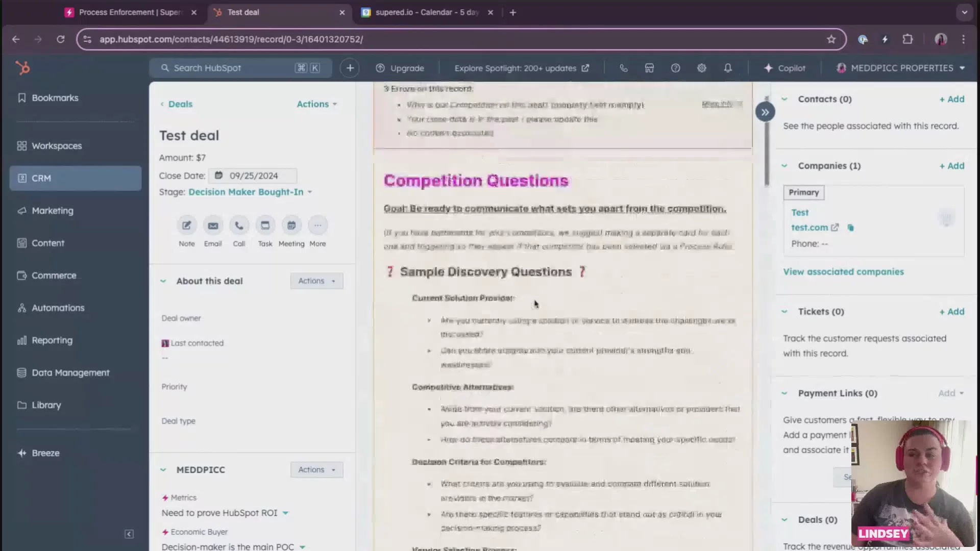Go back to Deals

(x=177, y=104)
